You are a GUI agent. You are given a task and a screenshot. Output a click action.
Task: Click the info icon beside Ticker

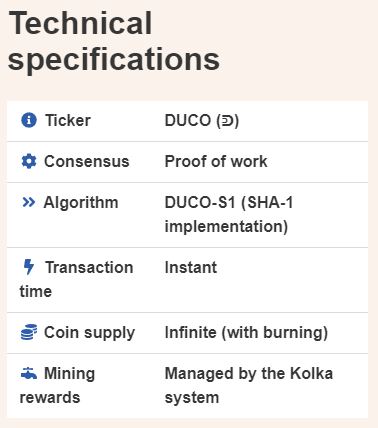point(29,120)
